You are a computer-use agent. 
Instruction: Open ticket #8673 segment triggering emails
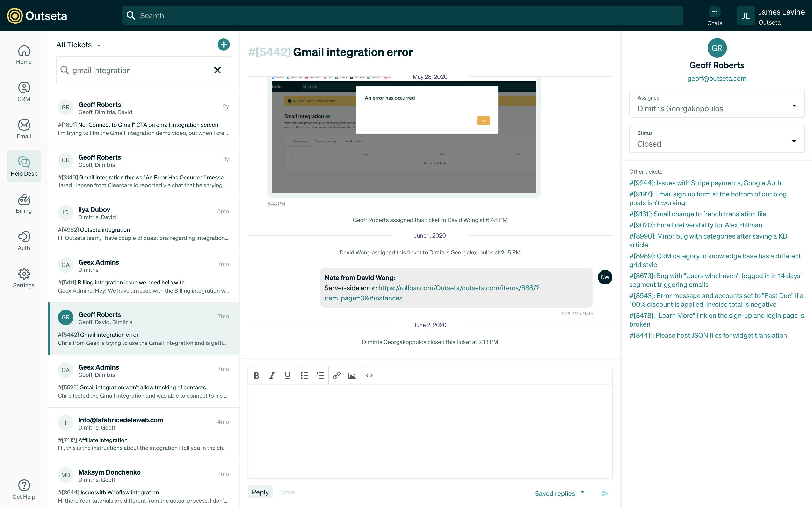click(x=716, y=280)
